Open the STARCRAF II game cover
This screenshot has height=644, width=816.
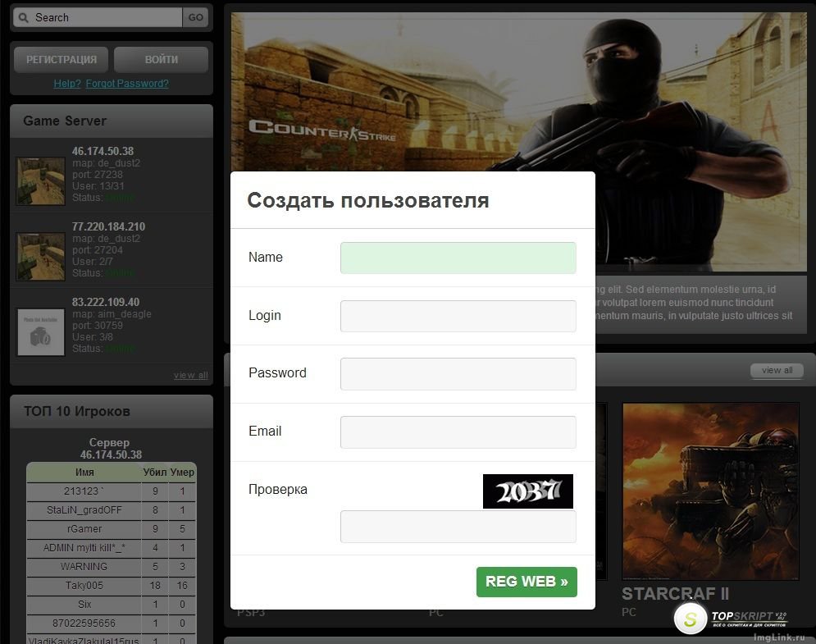pos(710,491)
